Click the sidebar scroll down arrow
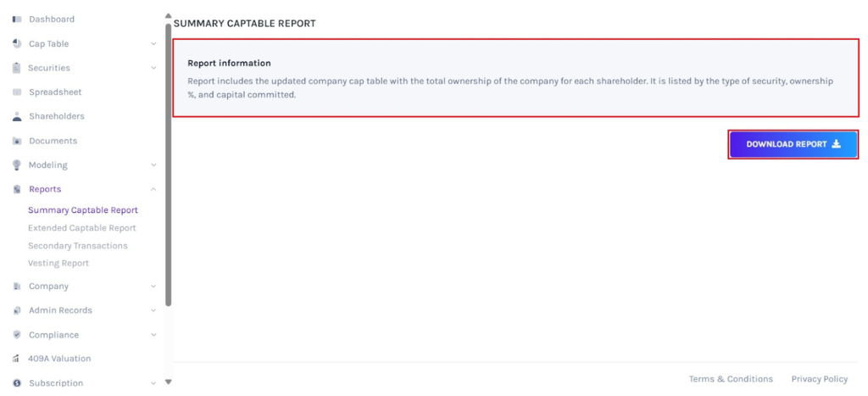The width and height of the screenshot is (868, 396). pyautogui.click(x=168, y=382)
